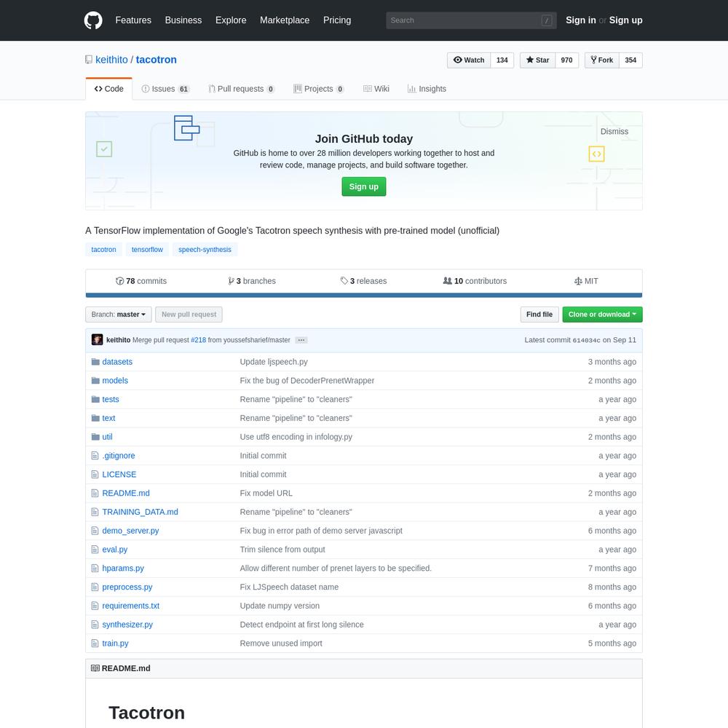Open the README.md file link
The width and height of the screenshot is (728, 728).
point(126,493)
